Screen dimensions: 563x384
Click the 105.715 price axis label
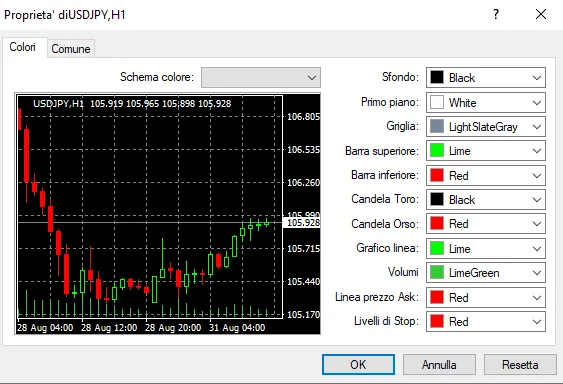coord(303,248)
